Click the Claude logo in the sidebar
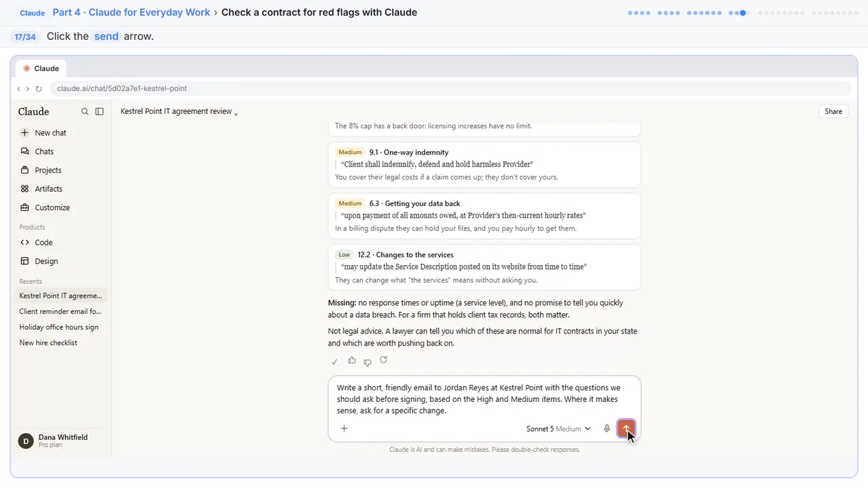This screenshot has width=868, height=488. [x=33, y=111]
